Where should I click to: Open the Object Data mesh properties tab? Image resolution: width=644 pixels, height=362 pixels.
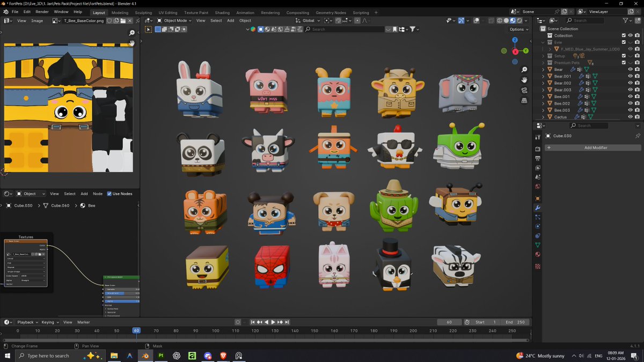click(x=538, y=245)
